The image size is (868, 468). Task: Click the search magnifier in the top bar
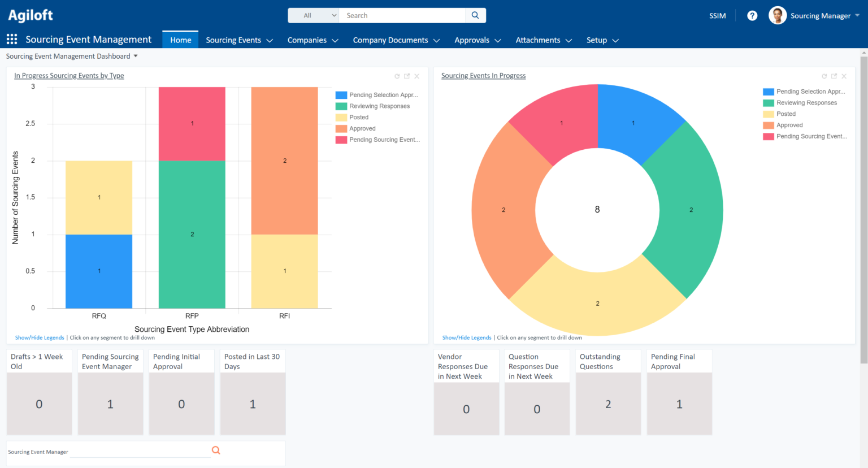(x=475, y=15)
